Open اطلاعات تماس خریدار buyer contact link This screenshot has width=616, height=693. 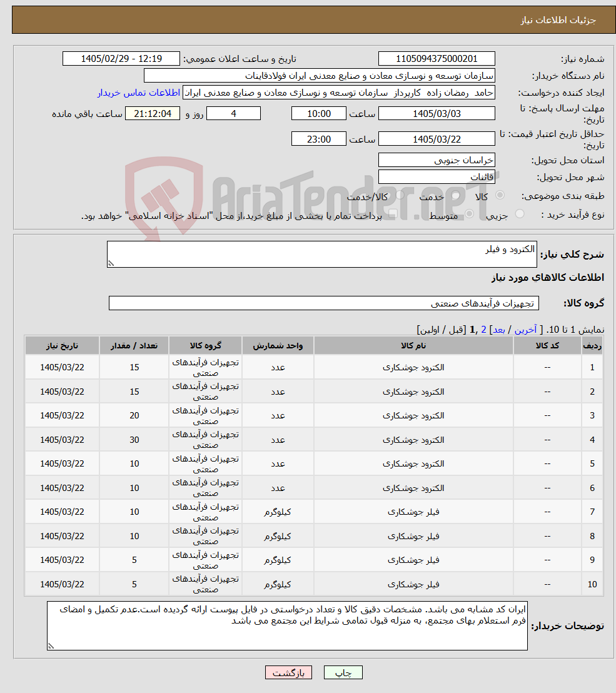(x=139, y=93)
